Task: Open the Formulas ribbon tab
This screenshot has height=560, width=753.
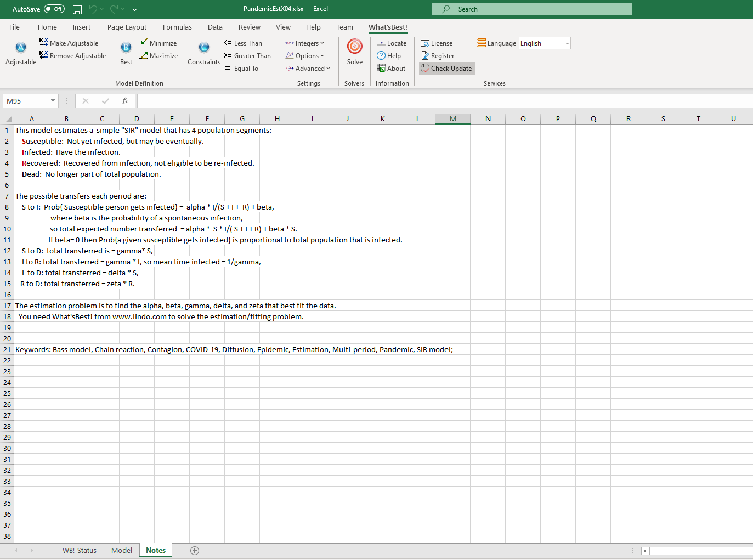Action: coord(177,27)
